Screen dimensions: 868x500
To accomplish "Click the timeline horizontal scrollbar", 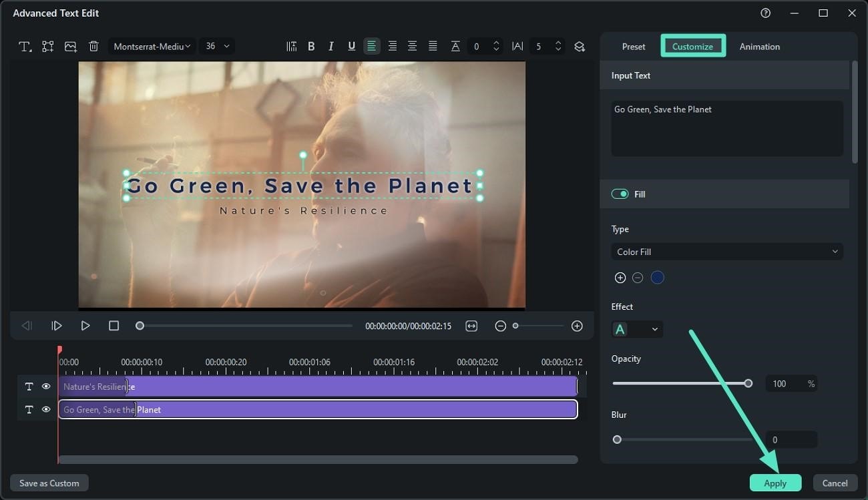I will 318,459.
